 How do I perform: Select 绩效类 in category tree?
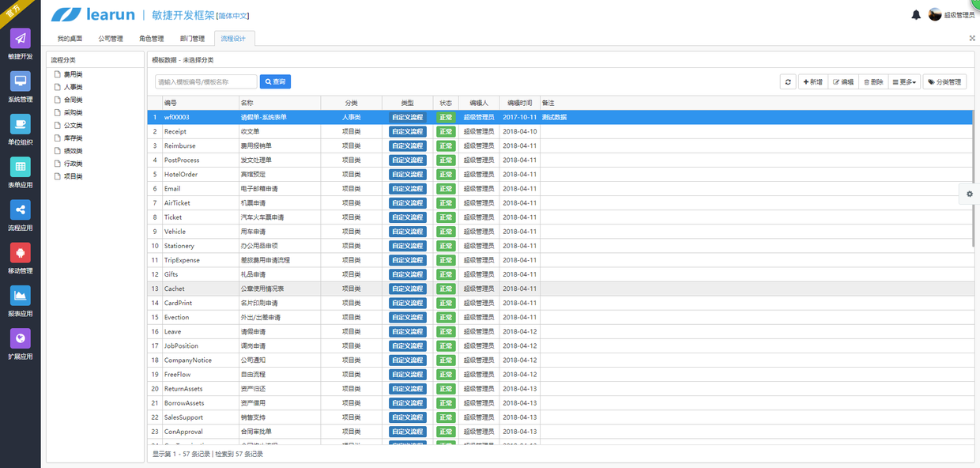(73, 151)
